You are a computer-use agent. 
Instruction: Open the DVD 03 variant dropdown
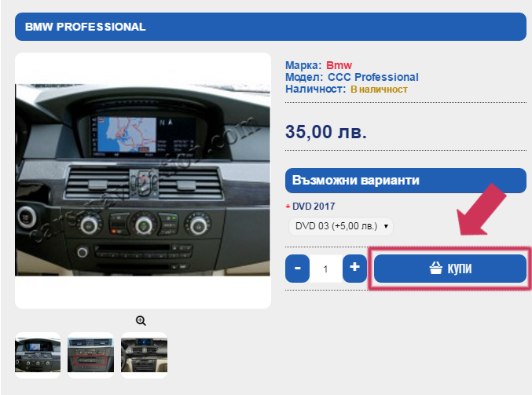tap(341, 226)
